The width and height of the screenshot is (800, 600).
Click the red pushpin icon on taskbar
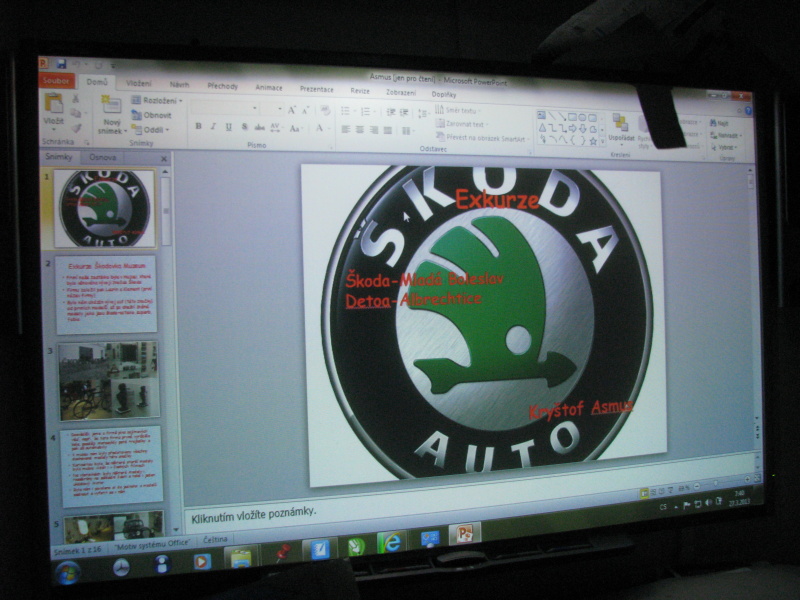click(x=282, y=553)
